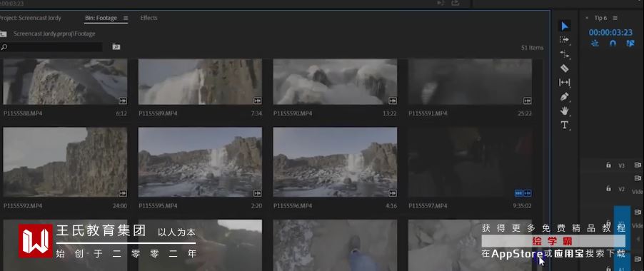Toggle V3 sync lock icon
The height and width of the screenshot is (271, 644).
pyautogui.click(x=638, y=165)
